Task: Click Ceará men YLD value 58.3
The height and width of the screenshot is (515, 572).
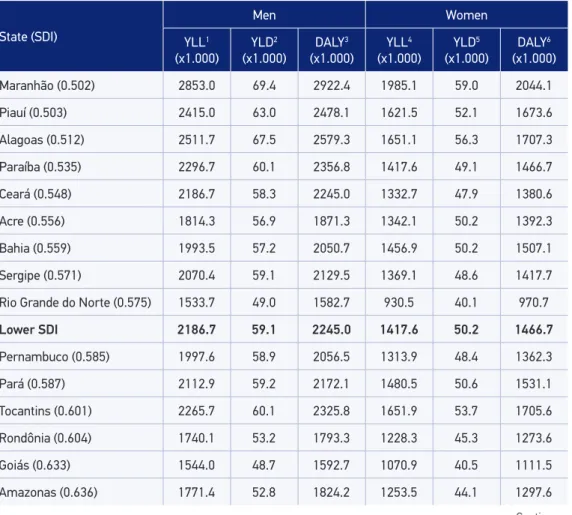Action: coord(264,194)
